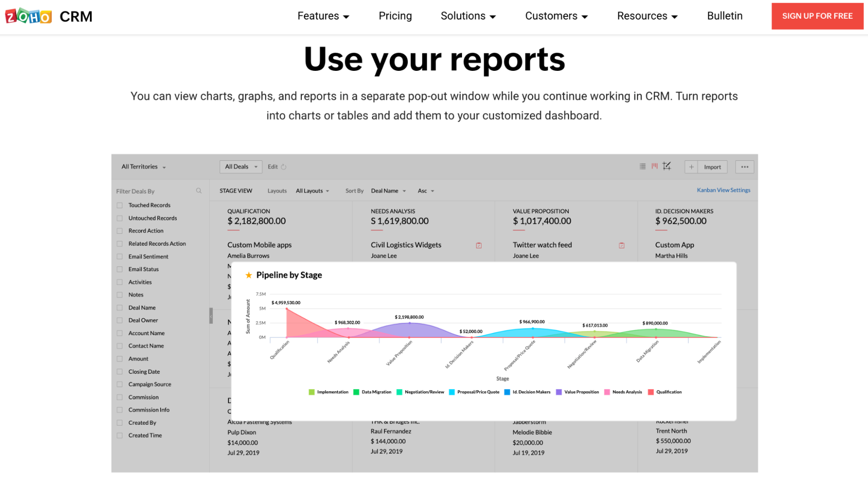Go to the Pricing page
This screenshot has width=868, height=479.
395,16
